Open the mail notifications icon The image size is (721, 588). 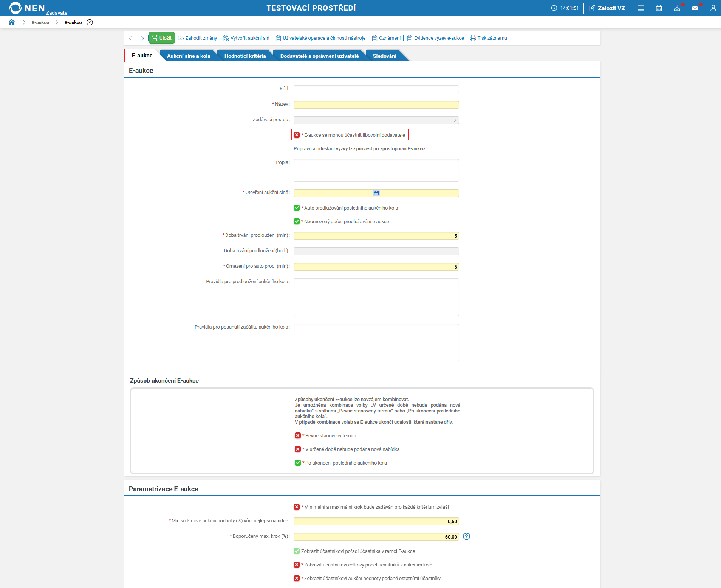[696, 8]
